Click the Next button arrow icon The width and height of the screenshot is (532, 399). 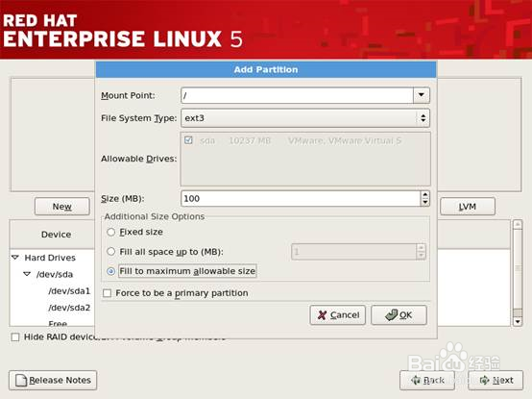pyautogui.click(x=484, y=380)
